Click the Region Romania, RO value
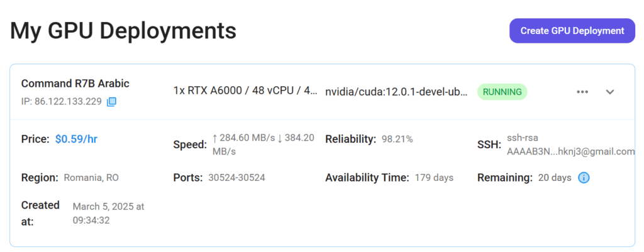This screenshot has width=644, height=252. (x=91, y=178)
